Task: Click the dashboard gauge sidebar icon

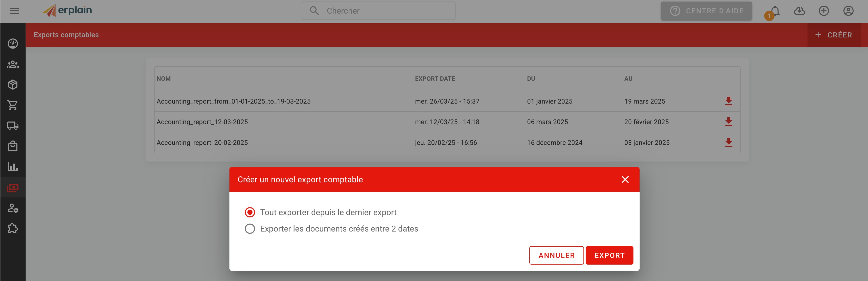Action: pyautogui.click(x=13, y=44)
